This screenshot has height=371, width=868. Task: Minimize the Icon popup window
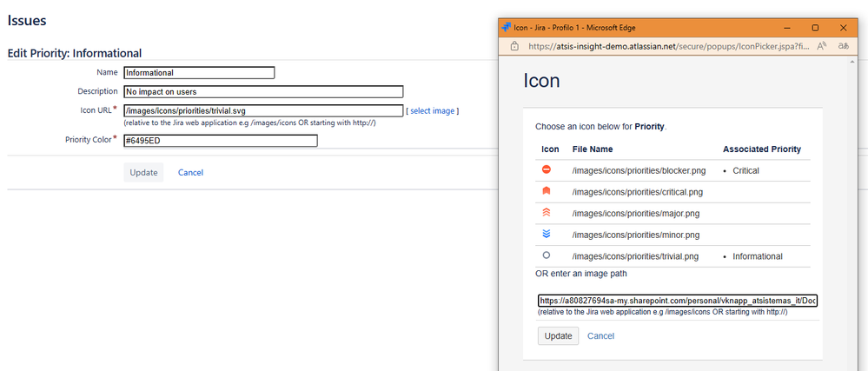787,28
